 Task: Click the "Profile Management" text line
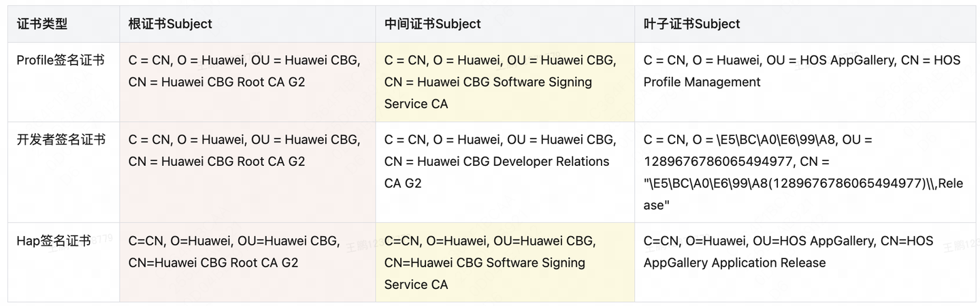702,82
